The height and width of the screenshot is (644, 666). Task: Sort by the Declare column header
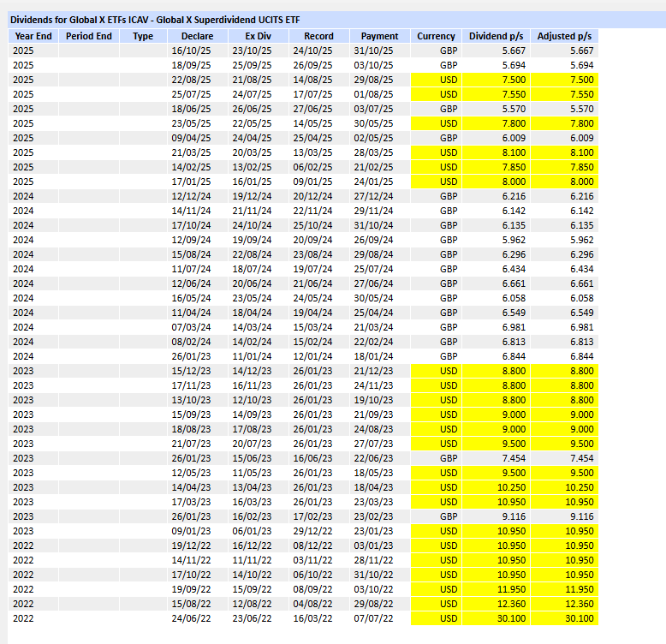coord(185,36)
